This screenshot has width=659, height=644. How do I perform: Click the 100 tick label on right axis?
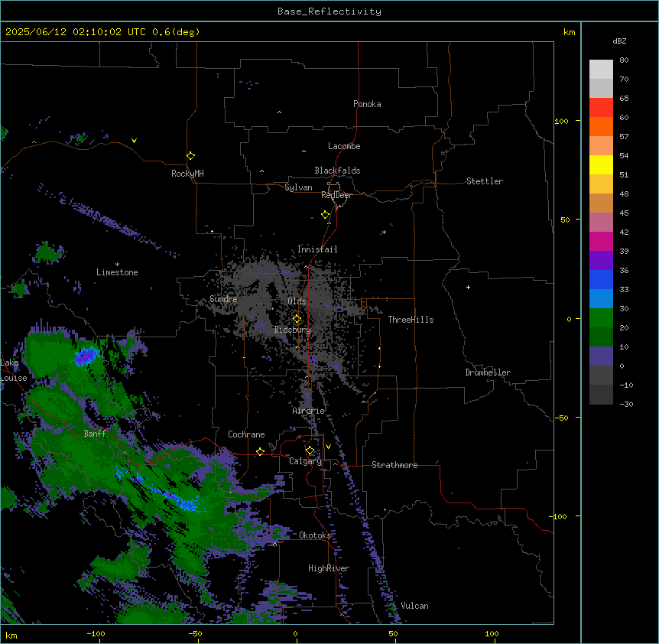coord(561,121)
